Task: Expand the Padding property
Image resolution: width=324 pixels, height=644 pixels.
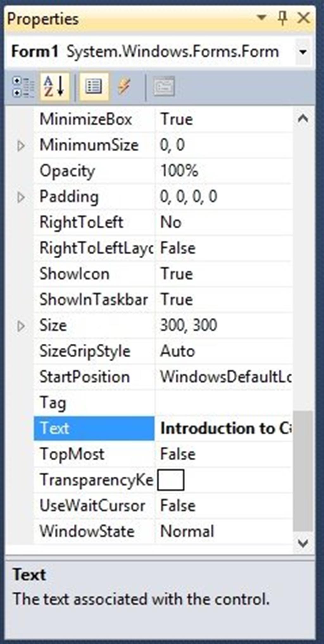Action: [21, 197]
